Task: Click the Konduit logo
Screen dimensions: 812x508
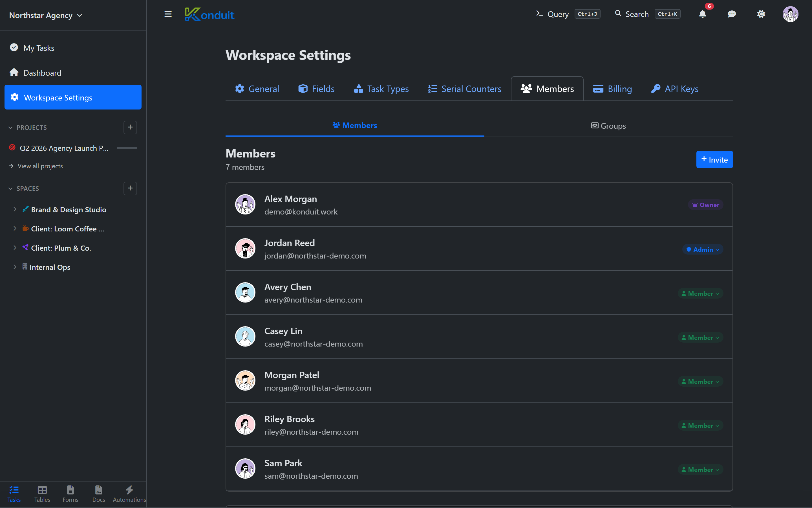Action: point(209,14)
